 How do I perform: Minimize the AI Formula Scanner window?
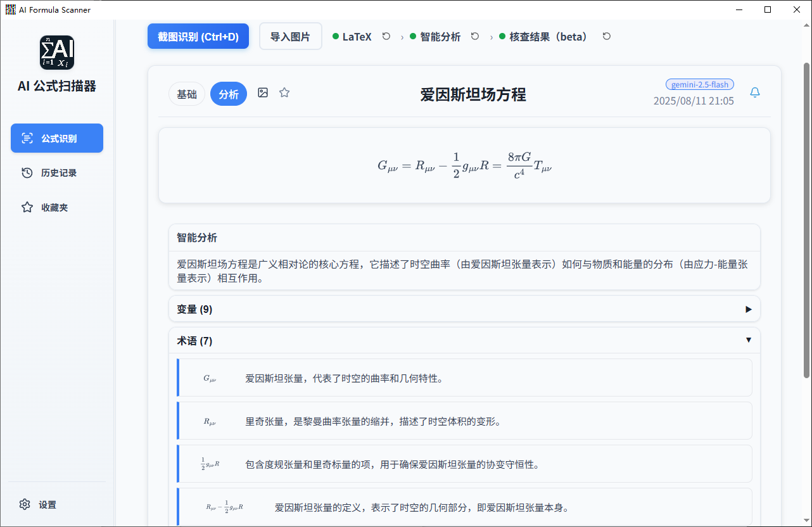point(739,10)
